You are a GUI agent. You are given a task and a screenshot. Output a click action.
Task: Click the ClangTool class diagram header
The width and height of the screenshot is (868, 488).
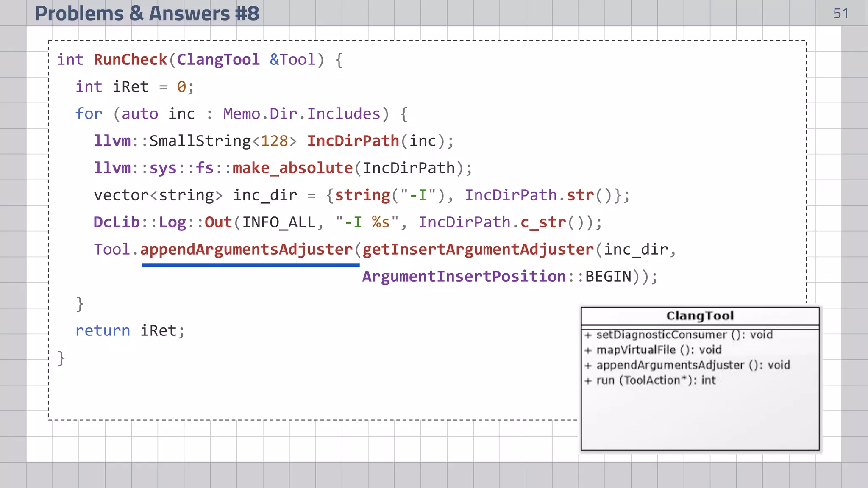pyautogui.click(x=700, y=316)
